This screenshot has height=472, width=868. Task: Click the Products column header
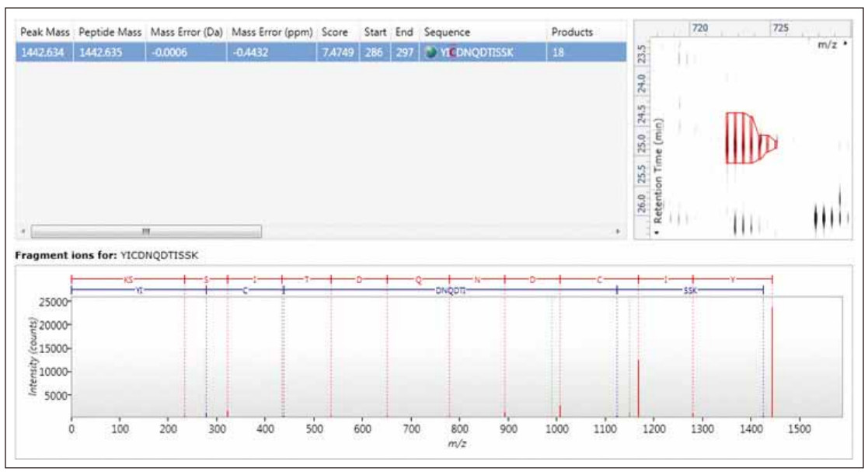(572, 33)
